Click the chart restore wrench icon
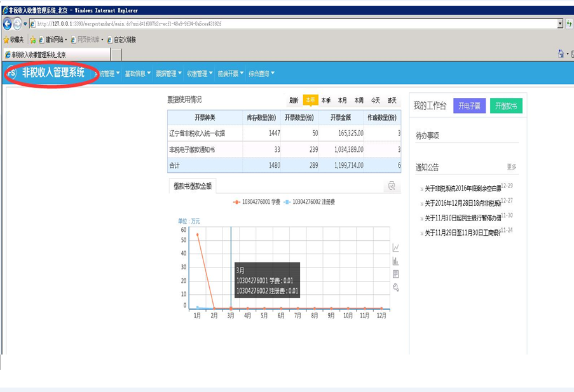 point(396,287)
